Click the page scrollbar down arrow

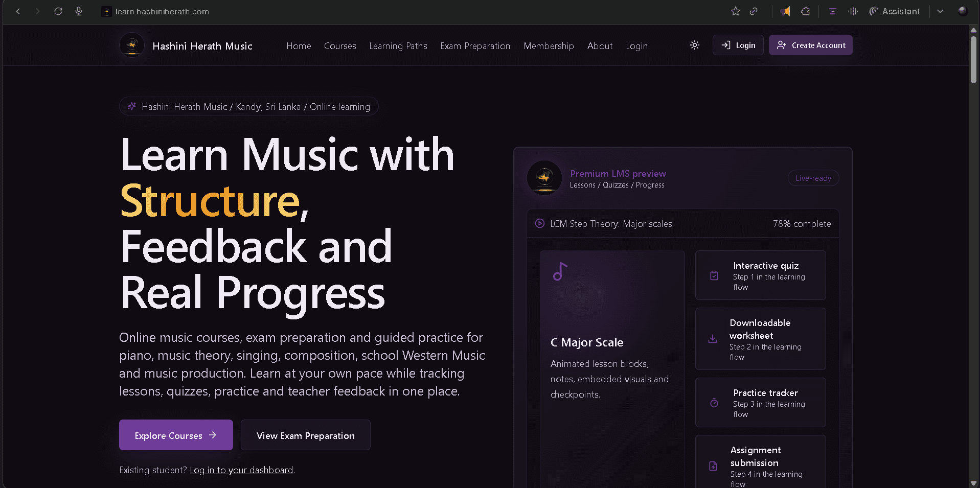(x=973, y=483)
